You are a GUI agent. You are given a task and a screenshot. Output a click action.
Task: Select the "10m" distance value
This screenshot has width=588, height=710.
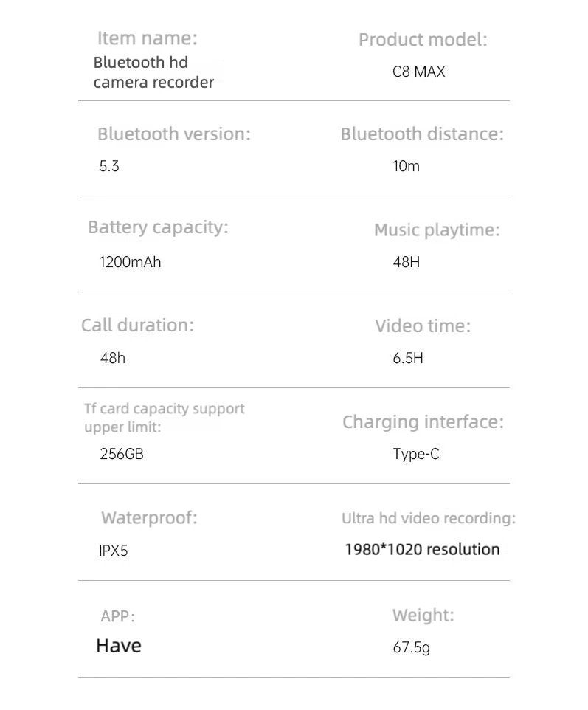(406, 166)
